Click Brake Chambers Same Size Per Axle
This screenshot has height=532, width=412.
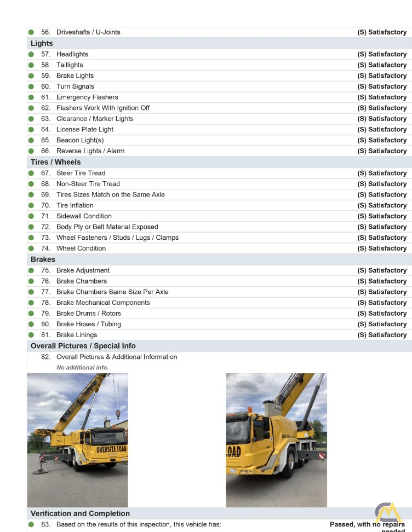click(x=112, y=292)
